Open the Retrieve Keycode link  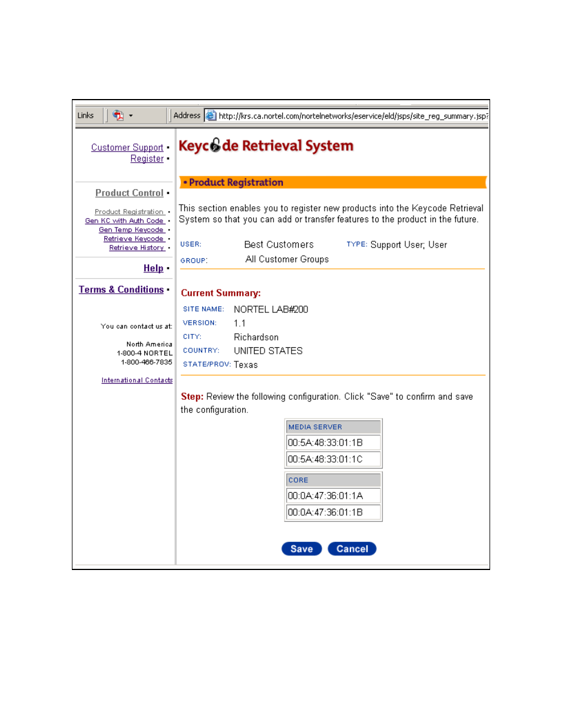click(x=134, y=239)
